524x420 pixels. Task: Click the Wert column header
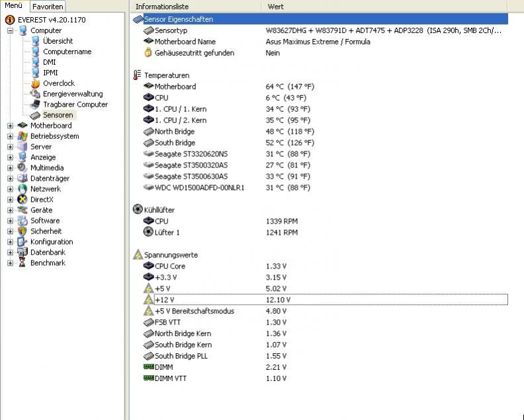click(384, 7)
